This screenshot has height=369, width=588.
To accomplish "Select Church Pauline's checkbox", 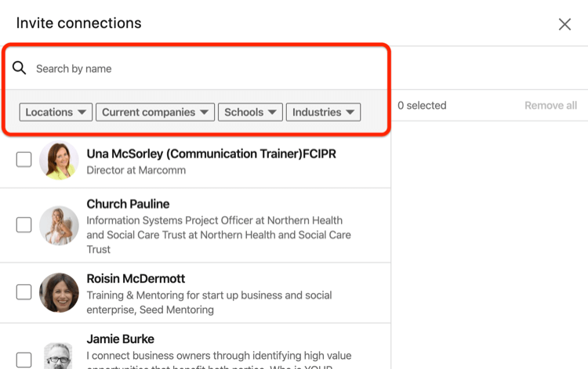I will tap(24, 225).
